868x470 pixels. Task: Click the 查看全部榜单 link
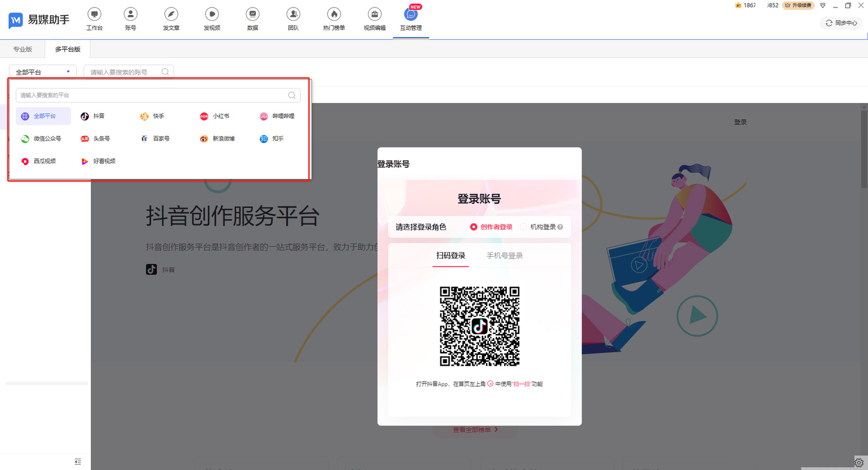475,430
